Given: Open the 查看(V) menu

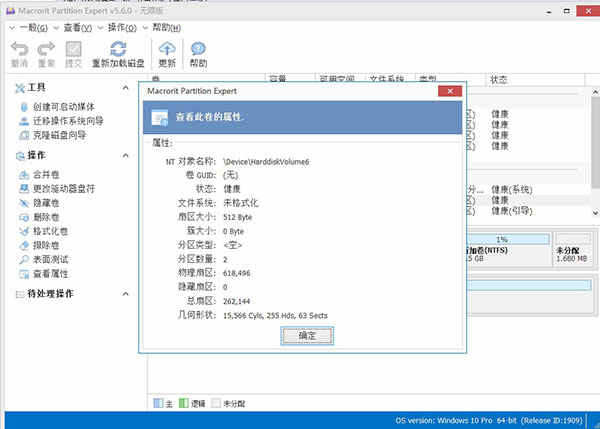Looking at the screenshot, I should pos(78,28).
